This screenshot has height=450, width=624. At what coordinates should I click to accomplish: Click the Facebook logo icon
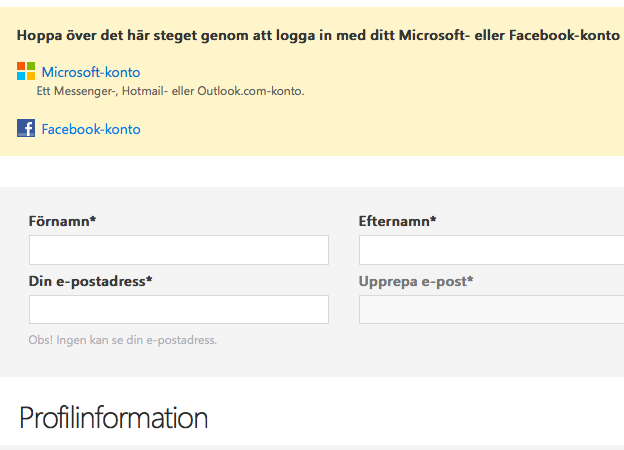pos(26,128)
